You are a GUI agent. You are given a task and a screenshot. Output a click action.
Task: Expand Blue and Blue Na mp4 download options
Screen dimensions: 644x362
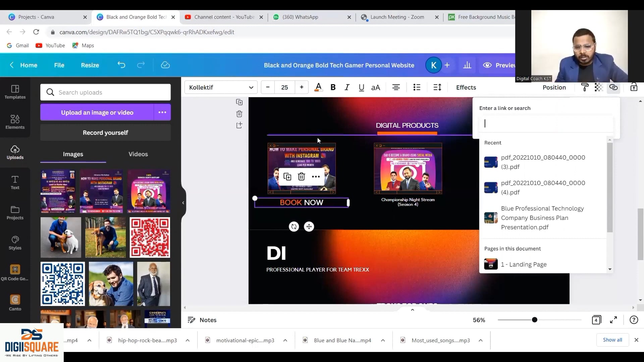coord(383,340)
